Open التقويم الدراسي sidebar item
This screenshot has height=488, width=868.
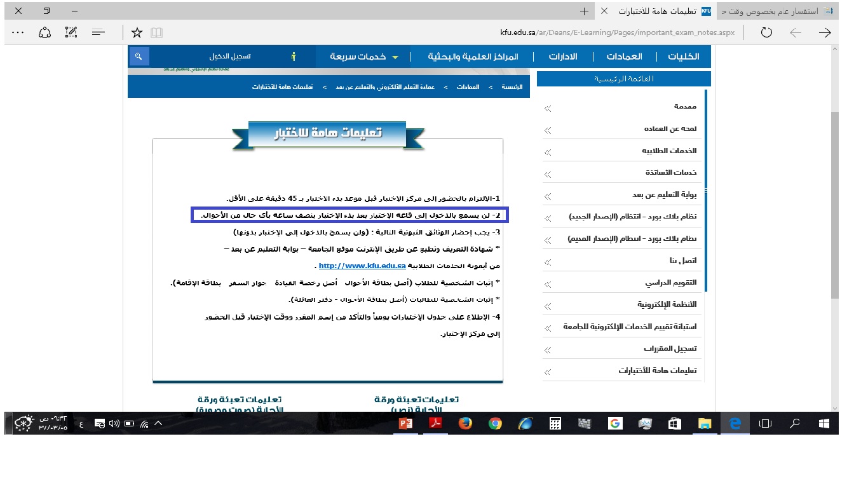point(671,283)
